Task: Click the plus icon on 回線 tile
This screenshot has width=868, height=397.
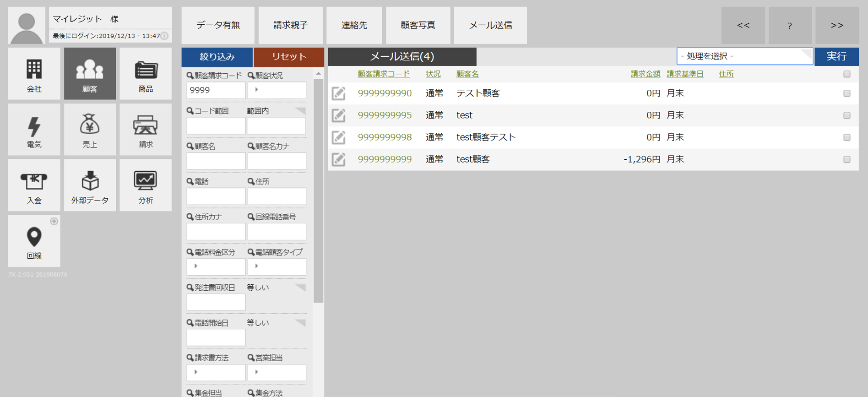Action: click(54, 221)
